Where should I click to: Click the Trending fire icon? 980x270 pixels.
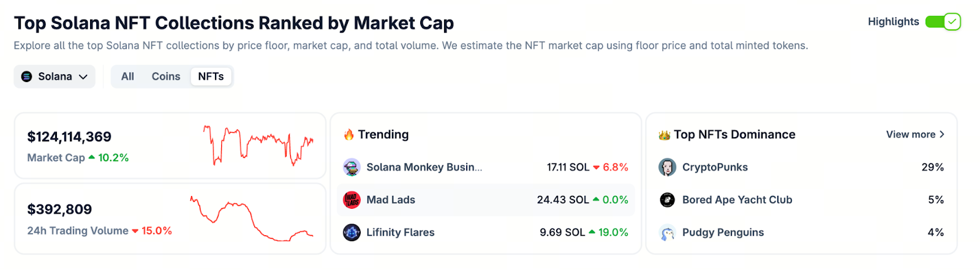coord(349,135)
